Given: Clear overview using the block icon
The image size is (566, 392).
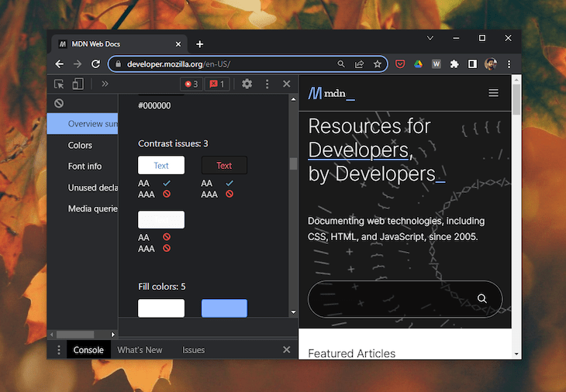Looking at the screenshot, I should point(59,103).
